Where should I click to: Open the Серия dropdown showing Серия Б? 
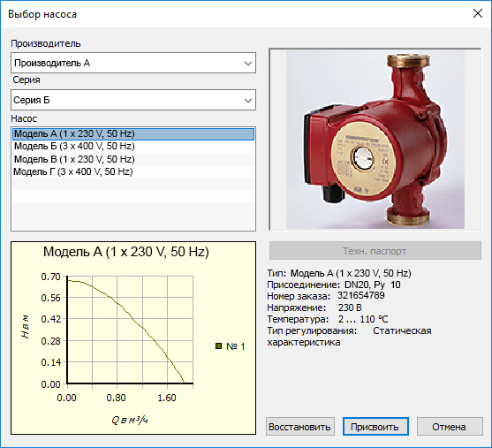(x=133, y=100)
